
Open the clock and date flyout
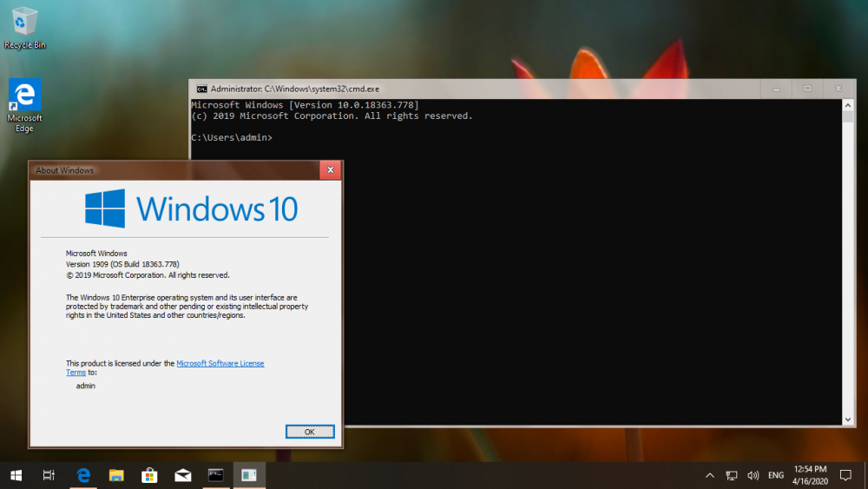point(810,475)
